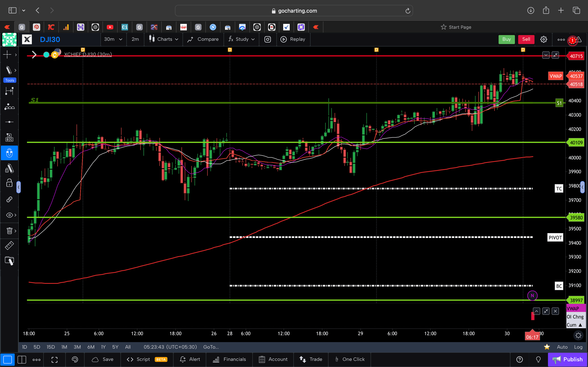
Task: Open the 30m timeframe dropdown
Action: coord(113,39)
